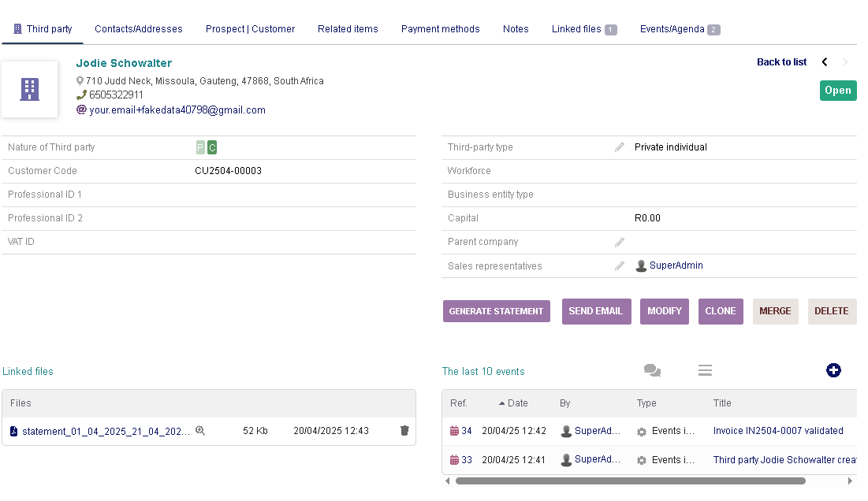Click the Back to list link
Screen dimensions: 868x501
[781, 62]
